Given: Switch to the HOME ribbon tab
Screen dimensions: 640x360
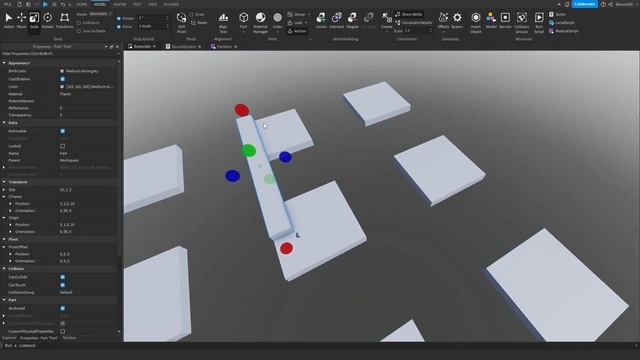Looking at the screenshot, I should point(82,4).
